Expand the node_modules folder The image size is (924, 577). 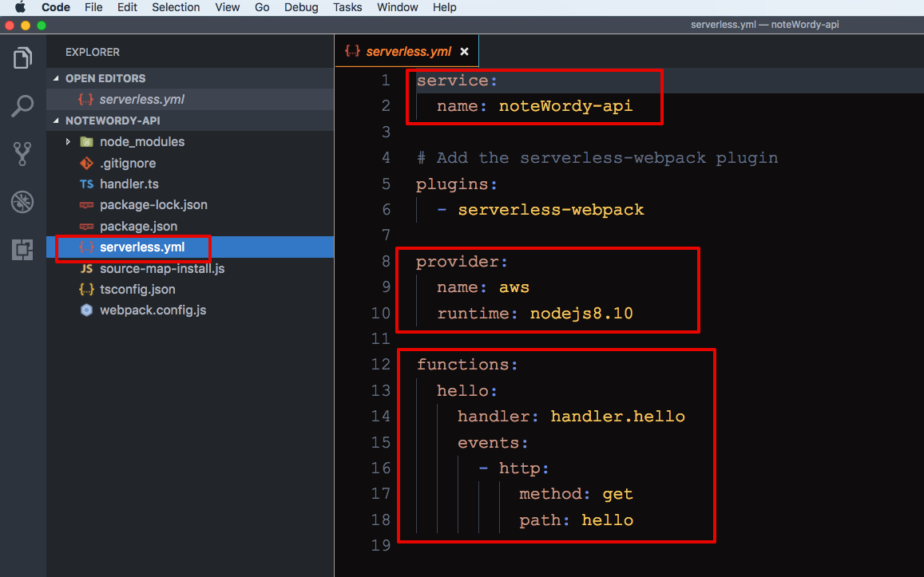68,141
